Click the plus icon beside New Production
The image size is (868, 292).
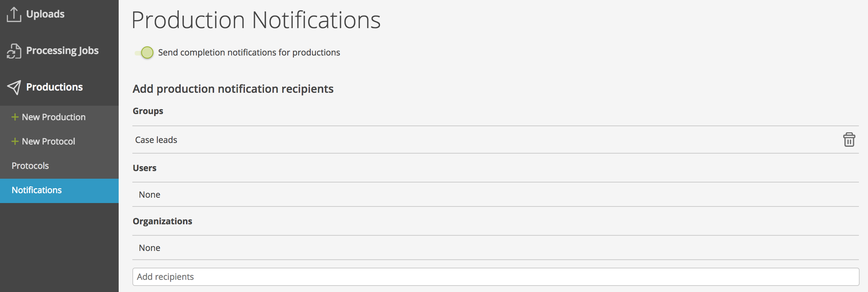(15, 117)
